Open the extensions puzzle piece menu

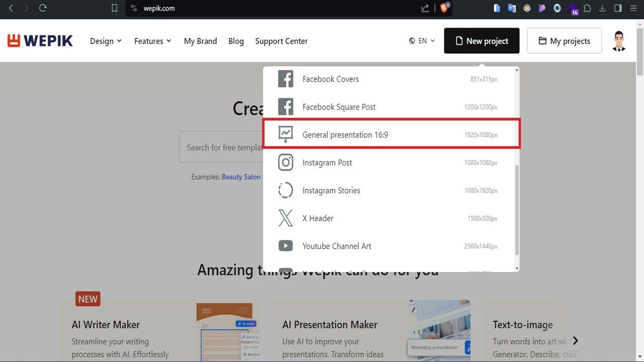587,8
